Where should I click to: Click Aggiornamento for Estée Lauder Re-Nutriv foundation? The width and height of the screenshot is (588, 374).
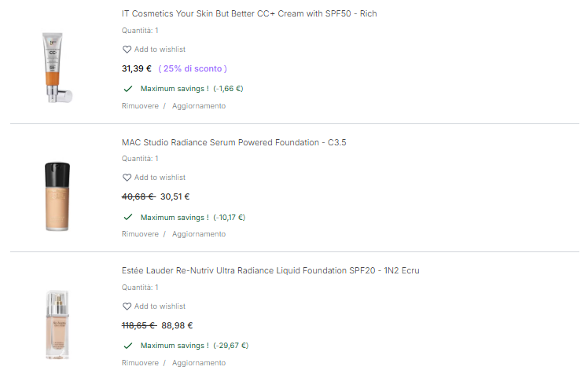click(199, 363)
